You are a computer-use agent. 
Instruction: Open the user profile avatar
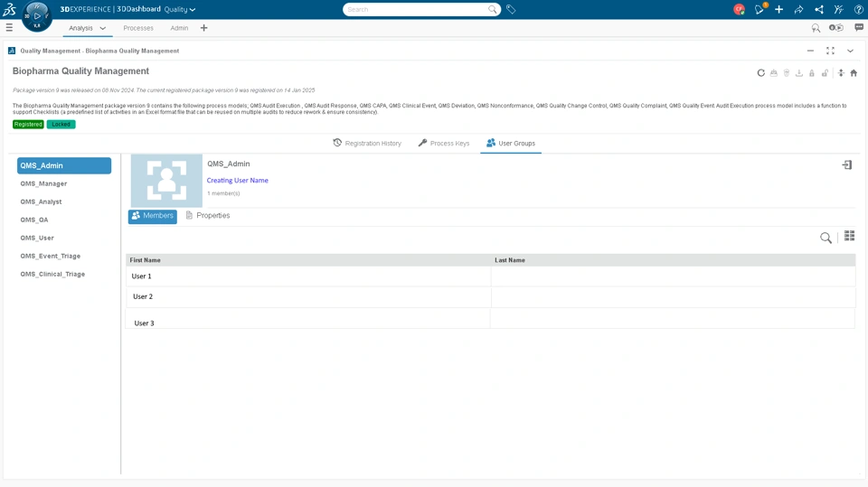coord(739,9)
